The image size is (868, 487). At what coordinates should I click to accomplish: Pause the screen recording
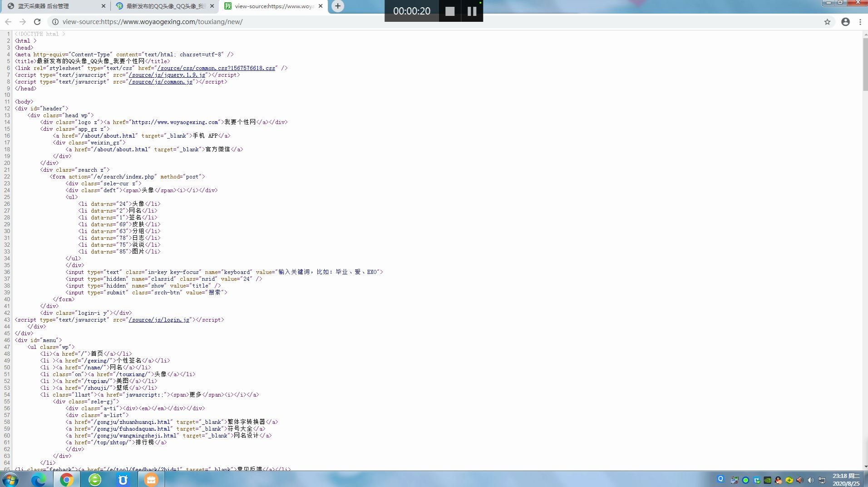pos(472,11)
